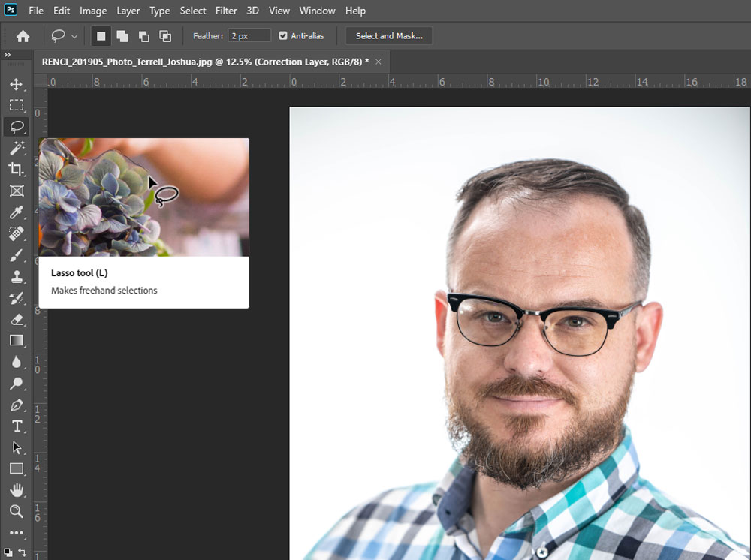The image size is (751, 560).
Task: Open the Edit Toolbar three-dots menu
Action: tap(16, 533)
